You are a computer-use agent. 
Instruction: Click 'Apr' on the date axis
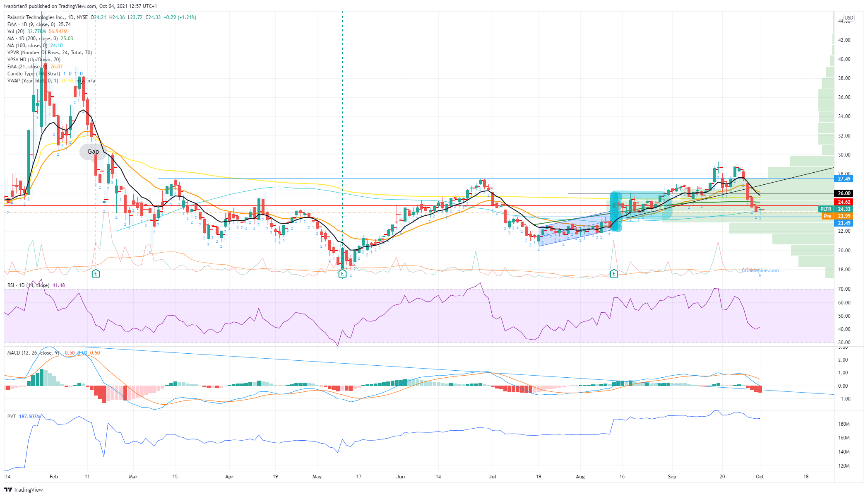pos(229,477)
